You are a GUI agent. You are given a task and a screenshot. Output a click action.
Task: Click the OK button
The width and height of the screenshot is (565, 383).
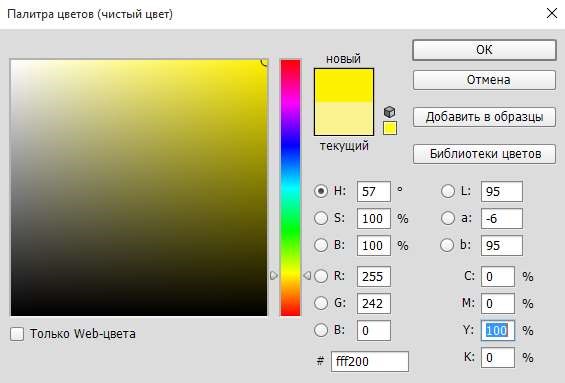484,50
